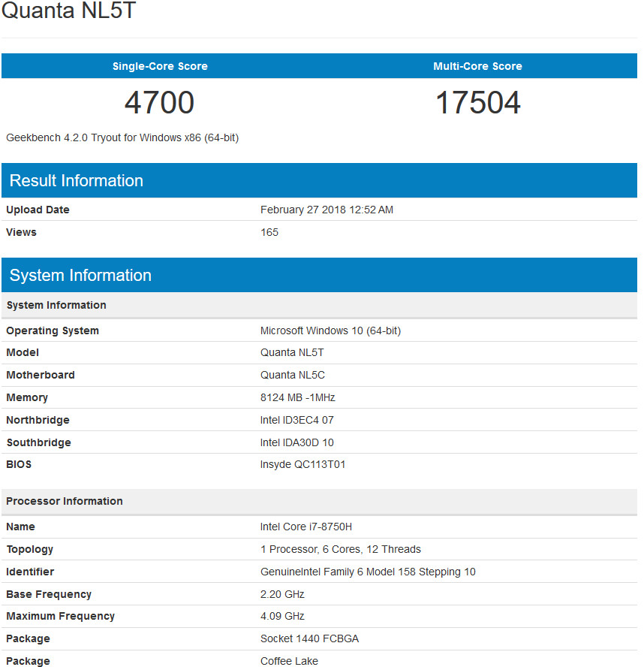Click the Geekbench 4.2.0 Tryout version text
The height and width of the screenshot is (667, 644).
[x=122, y=137]
